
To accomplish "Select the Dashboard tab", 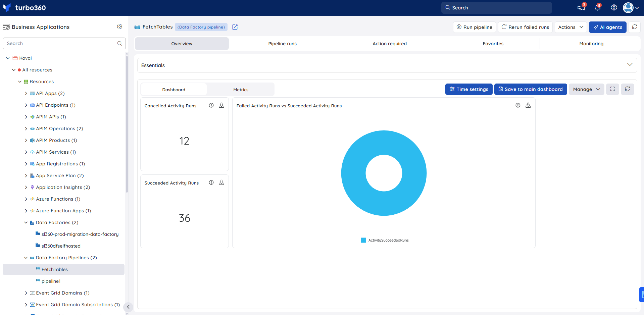I will point(174,90).
